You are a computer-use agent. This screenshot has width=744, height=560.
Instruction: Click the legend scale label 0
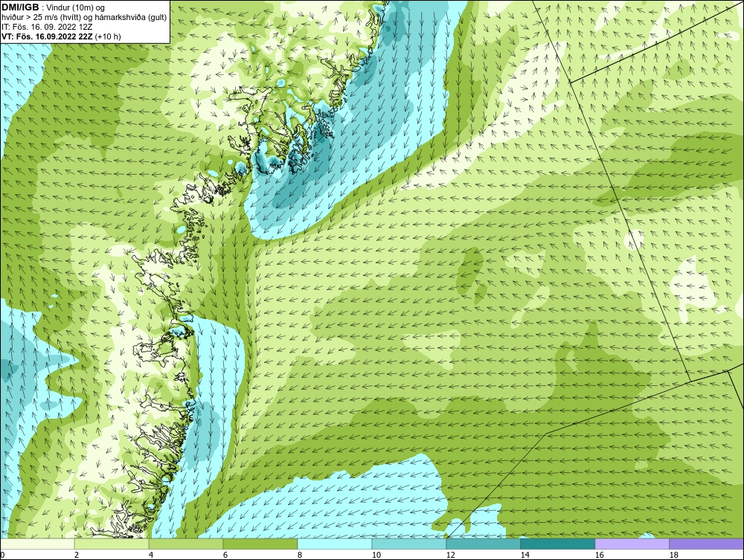2,555
